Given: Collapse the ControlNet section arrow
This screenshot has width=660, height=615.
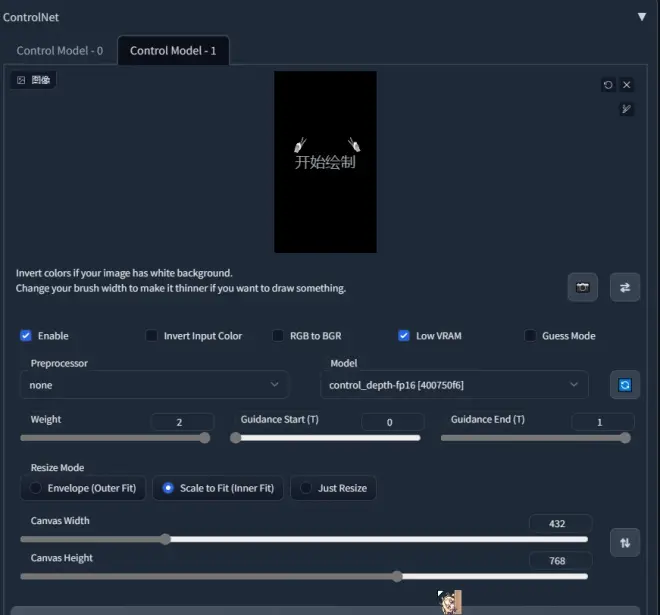Looking at the screenshot, I should (642, 17).
